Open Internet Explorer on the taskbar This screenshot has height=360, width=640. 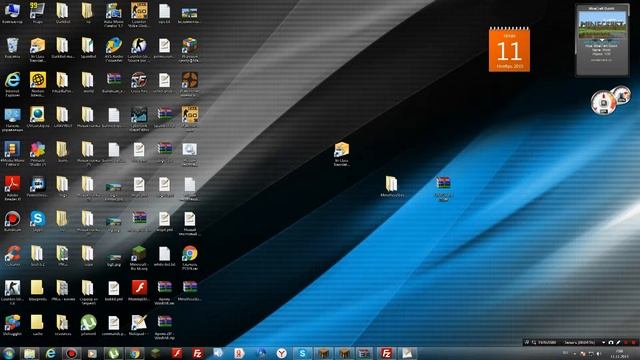(x=51, y=353)
